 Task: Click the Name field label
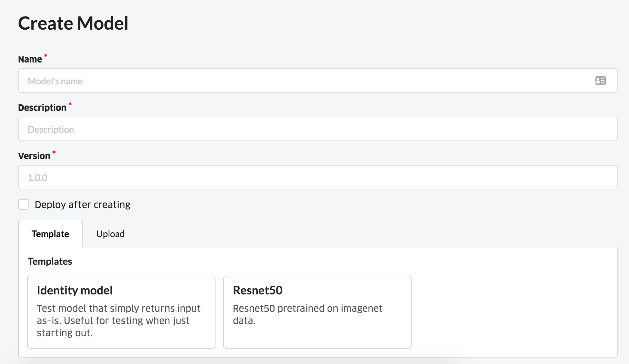pyautogui.click(x=30, y=59)
